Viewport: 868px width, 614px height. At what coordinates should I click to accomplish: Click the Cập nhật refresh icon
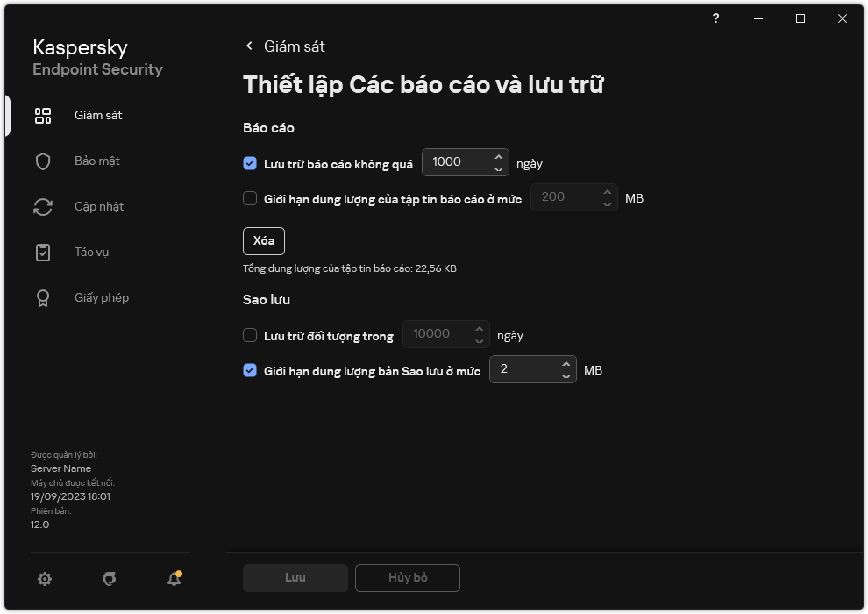[42, 206]
